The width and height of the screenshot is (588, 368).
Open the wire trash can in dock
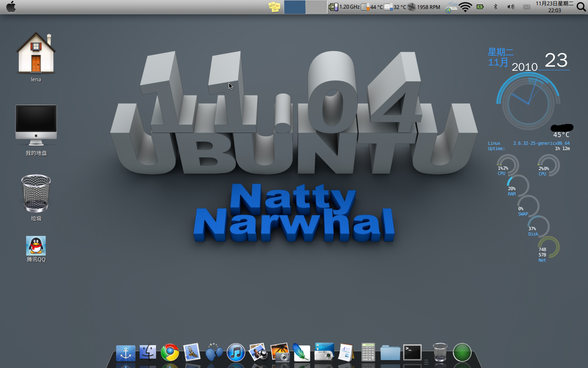440,352
